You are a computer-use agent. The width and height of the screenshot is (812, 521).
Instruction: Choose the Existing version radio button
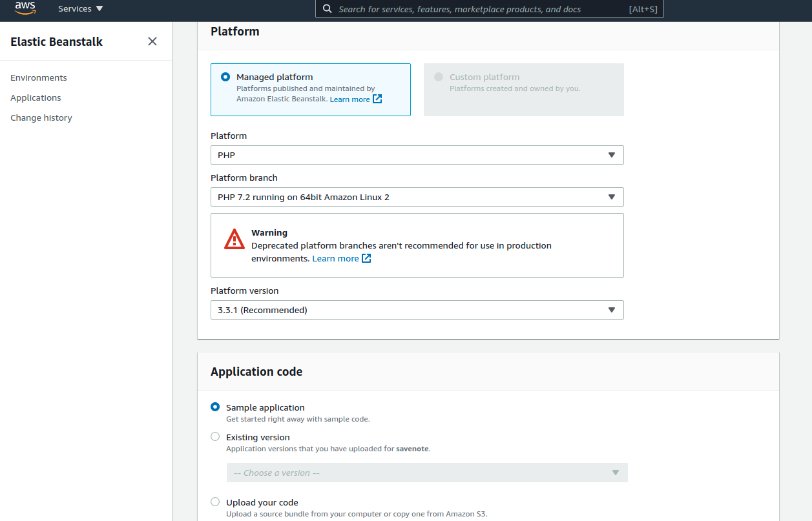pos(215,437)
